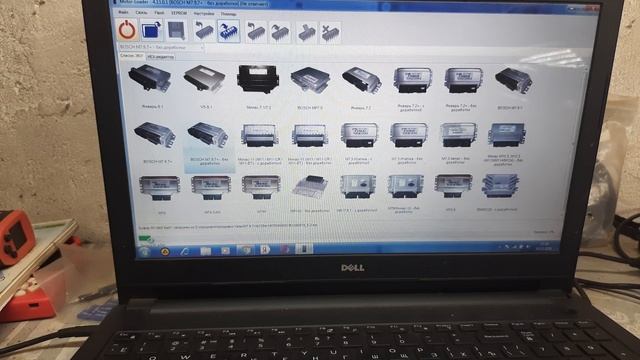Click the highlighted blue chip write-flash icon
This screenshot has height=360, width=640.
pyautogui.click(x=229, y=31)
